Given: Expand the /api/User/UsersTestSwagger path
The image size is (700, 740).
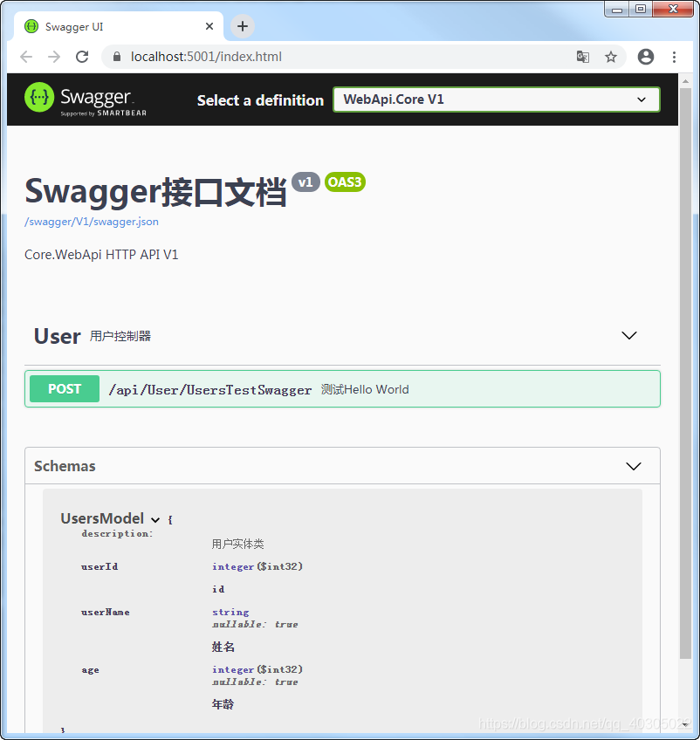Looking at the screenshot, I should pos(210,390).
